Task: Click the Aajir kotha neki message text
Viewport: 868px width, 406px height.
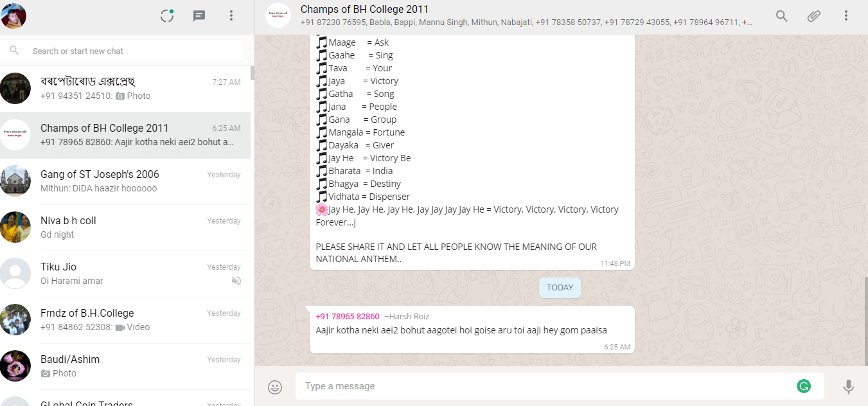Action: [461, 330]
